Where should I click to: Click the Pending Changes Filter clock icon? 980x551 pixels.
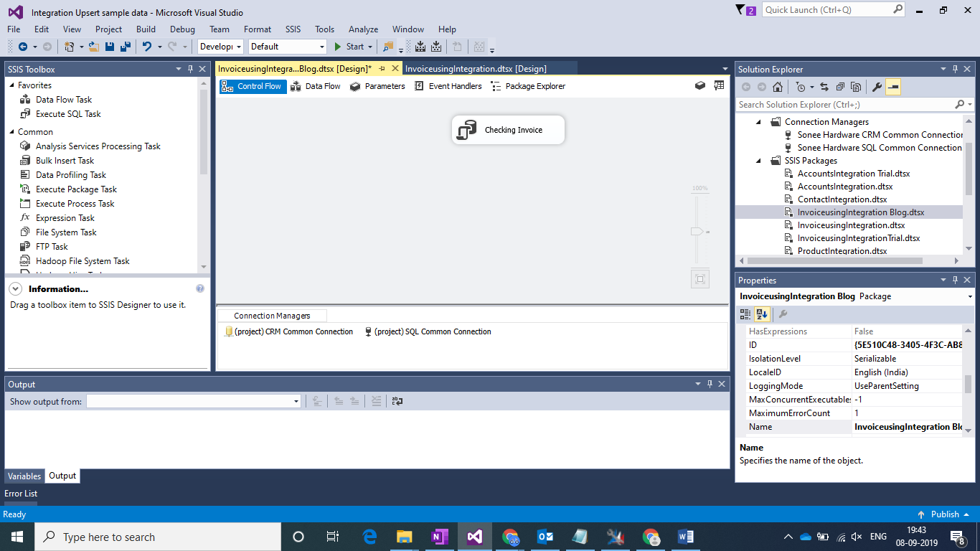801,87
